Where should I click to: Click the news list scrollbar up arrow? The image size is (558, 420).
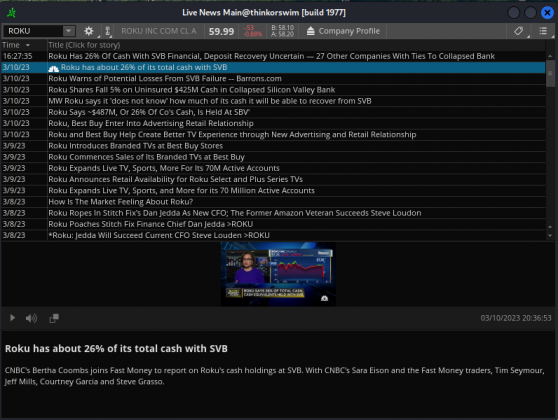550,56
